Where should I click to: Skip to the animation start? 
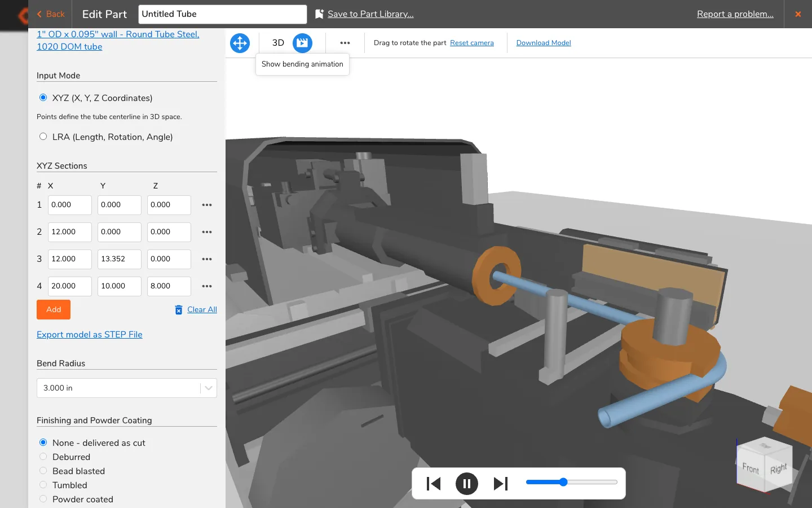(434, 484)
